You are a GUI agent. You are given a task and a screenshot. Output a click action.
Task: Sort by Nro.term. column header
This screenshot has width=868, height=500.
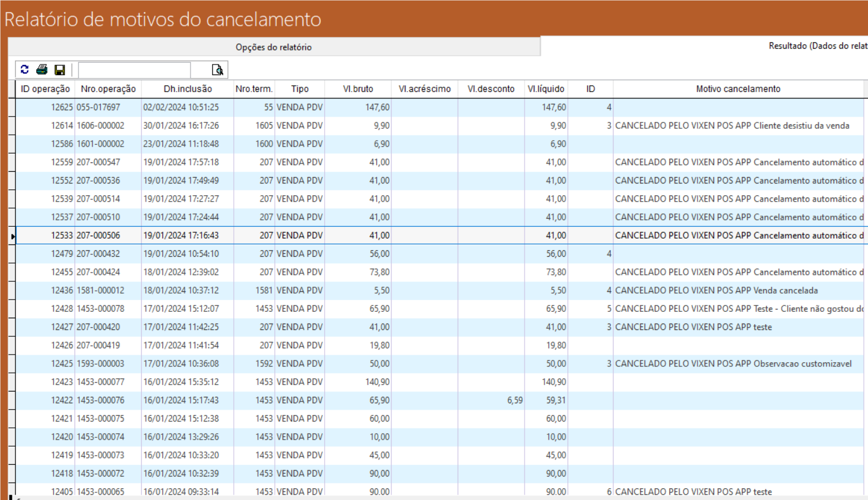tap(254, 89)
